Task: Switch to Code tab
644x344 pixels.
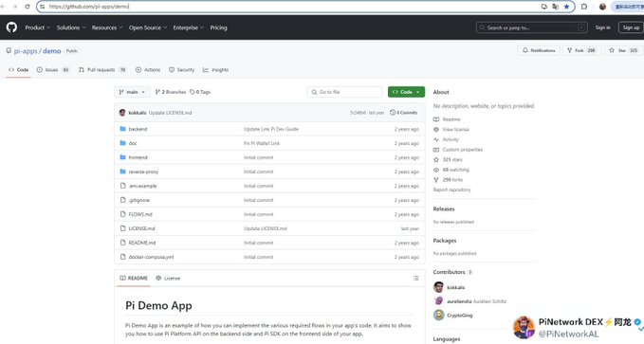Action: click(x=19, y=70)
